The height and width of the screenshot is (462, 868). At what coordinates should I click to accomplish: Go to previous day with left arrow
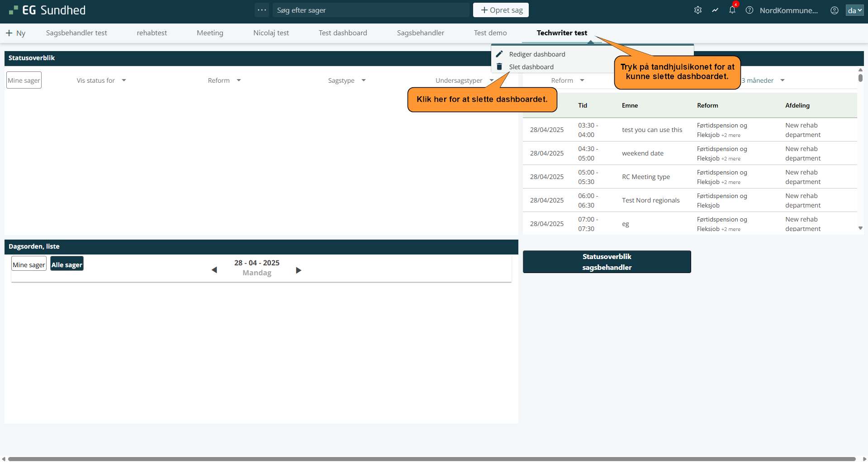coord(214,270)
